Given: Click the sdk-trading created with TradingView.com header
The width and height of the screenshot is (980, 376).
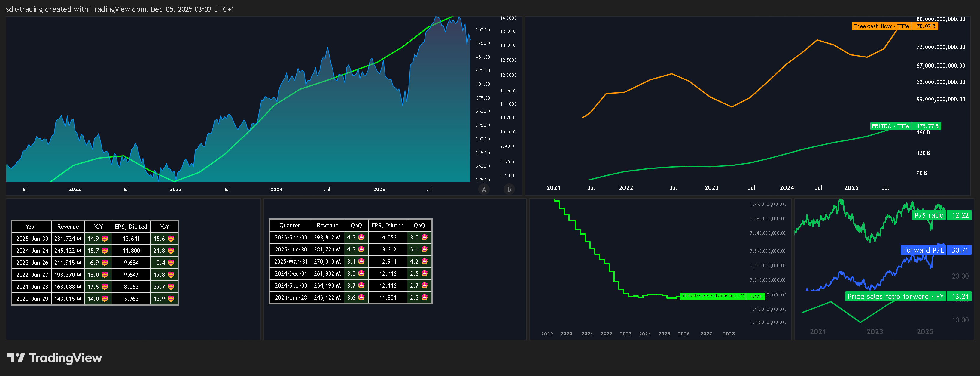Looking at the screenshot, I should point(120,9).
